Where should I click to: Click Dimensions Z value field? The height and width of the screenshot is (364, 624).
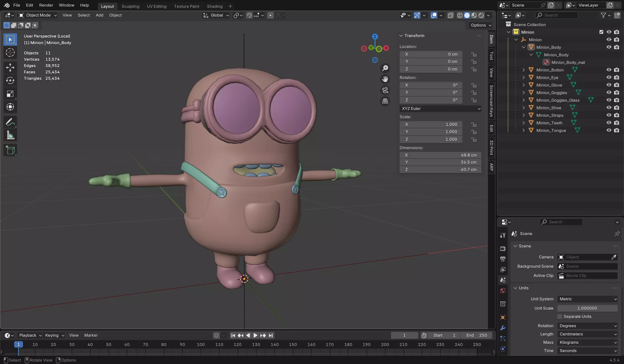tap(440, 170)
